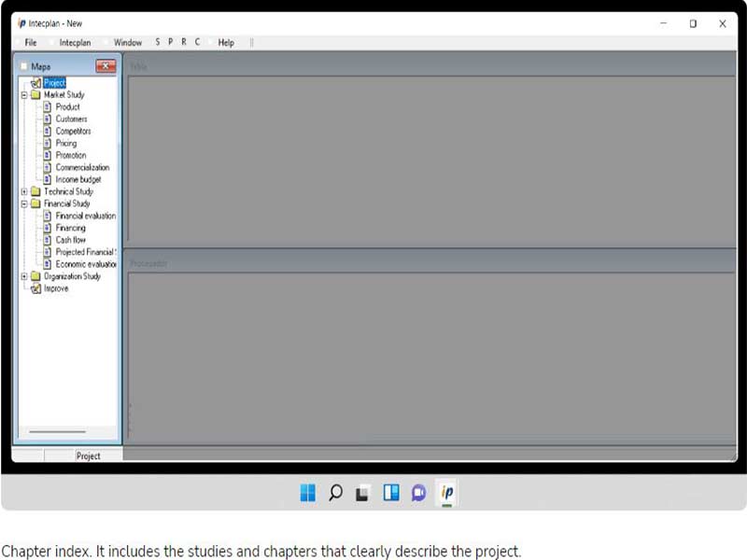Collapse the Financial Study branch
The width and height of the screenshot is (747, 560).
[x=24, y=203]
